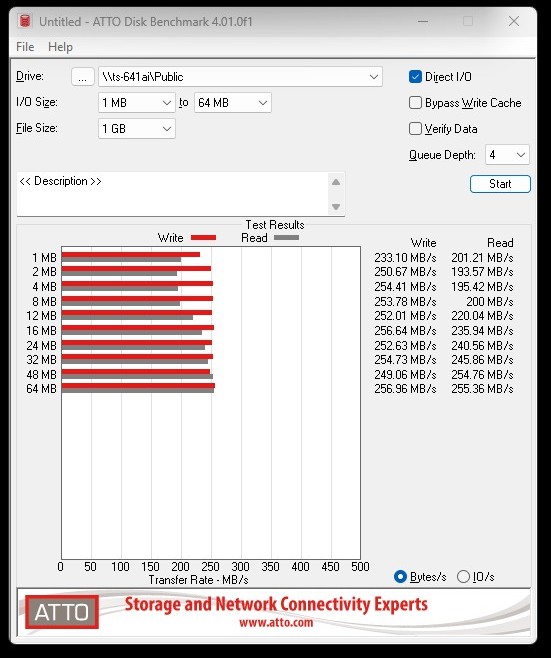Image resolution: width=551 pixels, height=658 pixels.
Task: Open the File Size 1 GB dropdown
Action: click(137, 128)
